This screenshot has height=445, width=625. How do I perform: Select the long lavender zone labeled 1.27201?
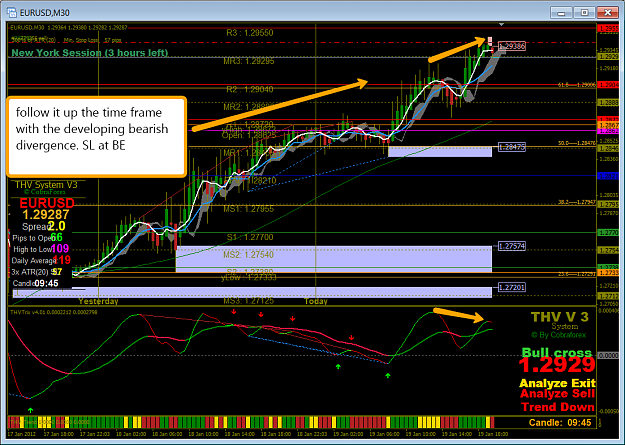[x=252, y=292]
